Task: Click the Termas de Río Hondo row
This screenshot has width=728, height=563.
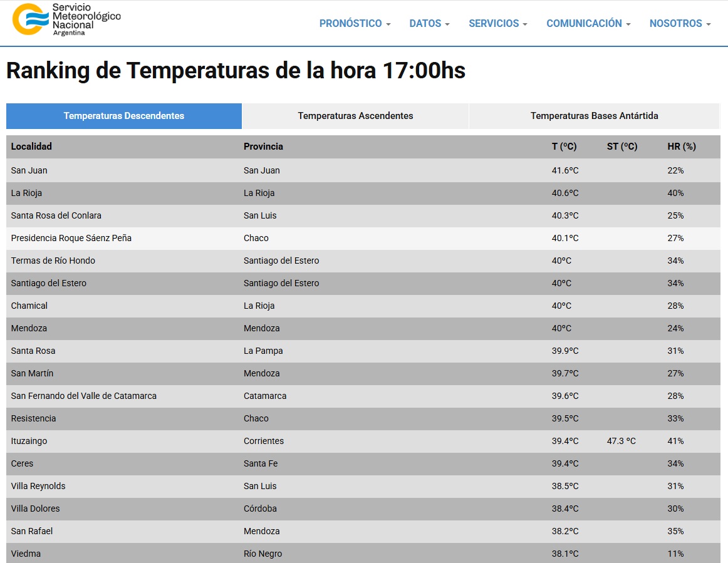Action: (x=53, y=261)
